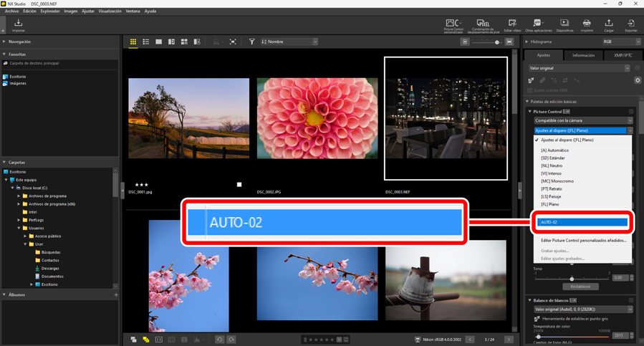Select the pink dahlia DSC_0002.JPG thumbnail
Screen dimensions: 644x346
[x=317, y=118]
